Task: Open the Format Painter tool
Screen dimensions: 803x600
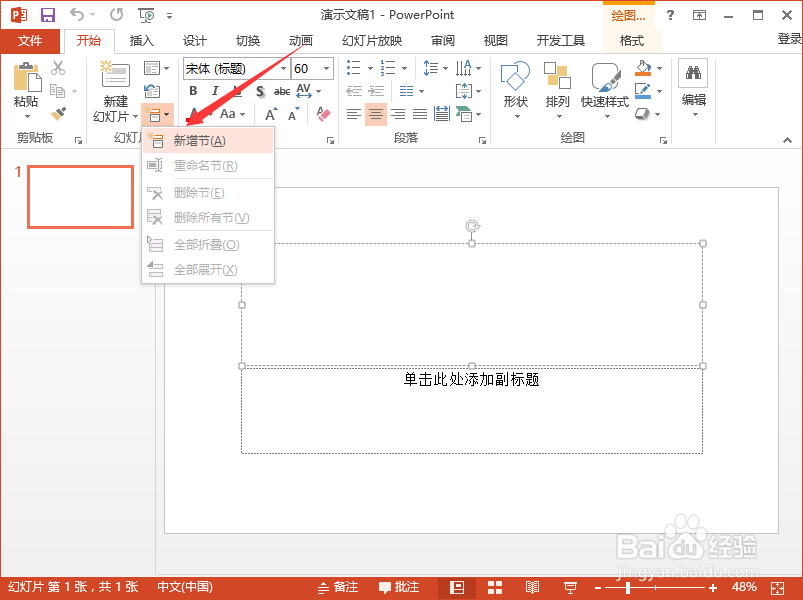Action: (x=57, y=113)
